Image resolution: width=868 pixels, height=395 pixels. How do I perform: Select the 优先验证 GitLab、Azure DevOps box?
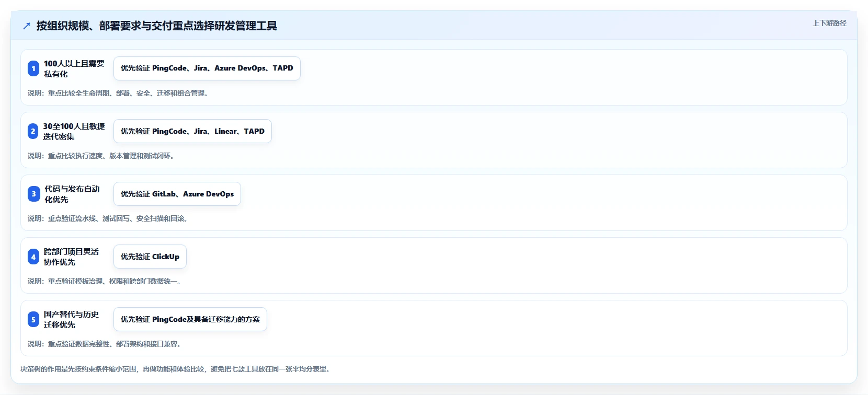pyautogui.click(x=177, y=194)
